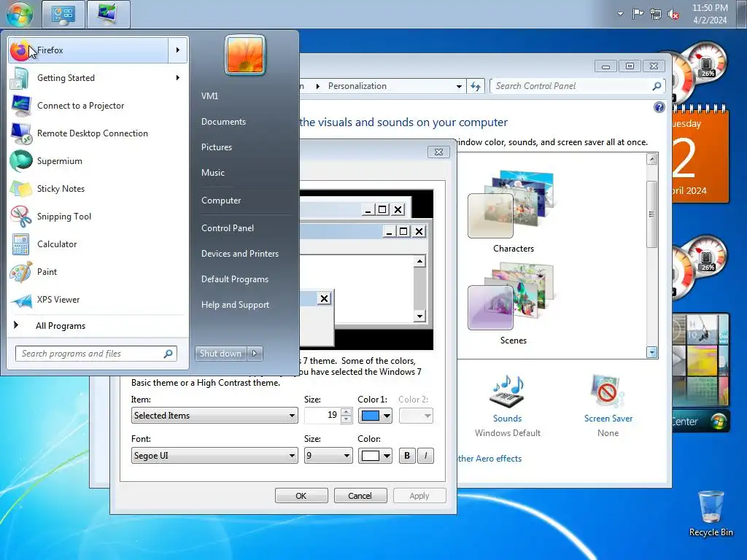Image resolution: width=747 pixels, height=560 pixels.
Task: Open Computer from Start menu
Action: point(220,201)
